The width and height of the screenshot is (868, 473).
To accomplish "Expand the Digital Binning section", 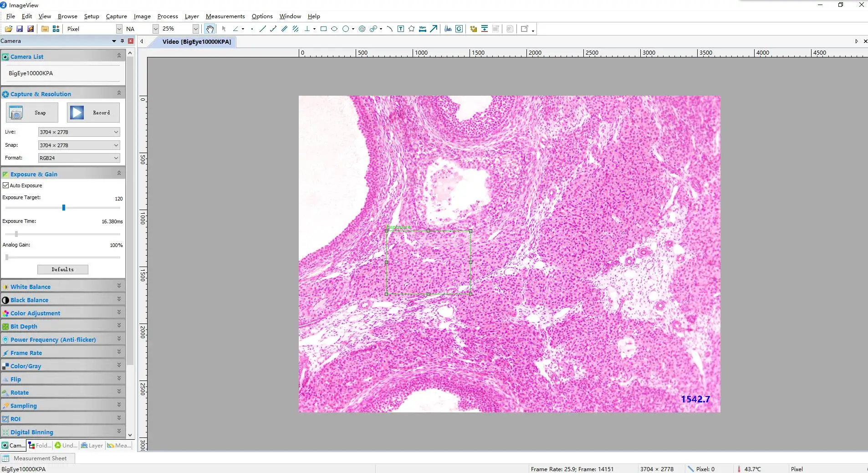I will pyautogui.click(x=63, y=432).
